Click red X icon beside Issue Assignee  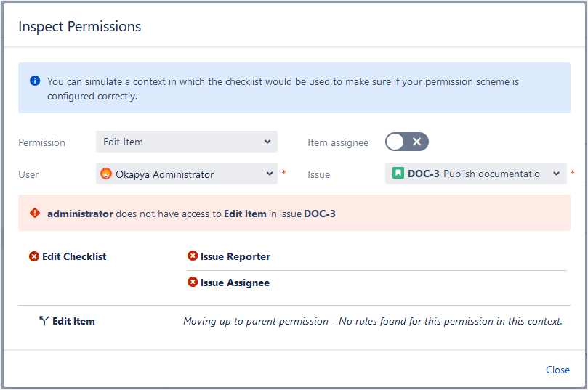point(193,283)
